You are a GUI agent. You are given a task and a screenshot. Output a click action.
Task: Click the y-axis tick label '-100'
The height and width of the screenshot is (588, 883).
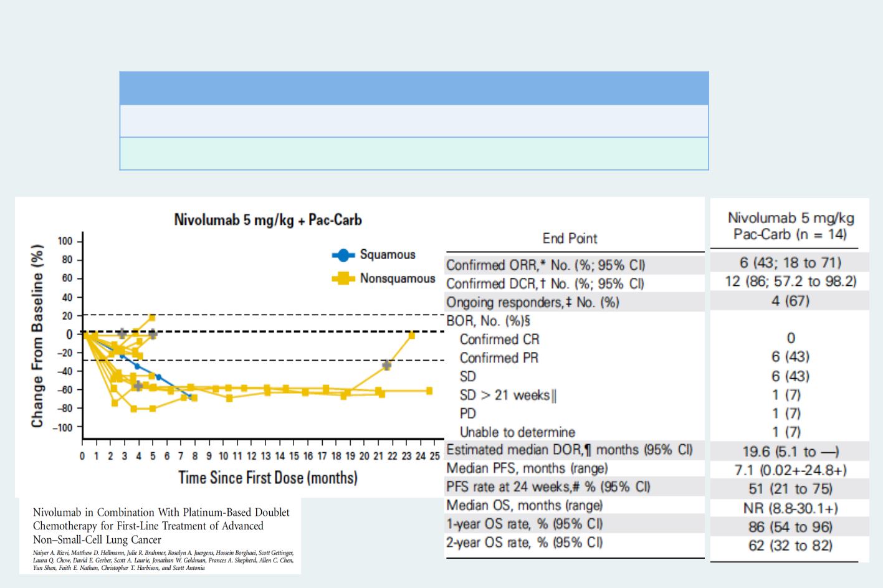63,428
